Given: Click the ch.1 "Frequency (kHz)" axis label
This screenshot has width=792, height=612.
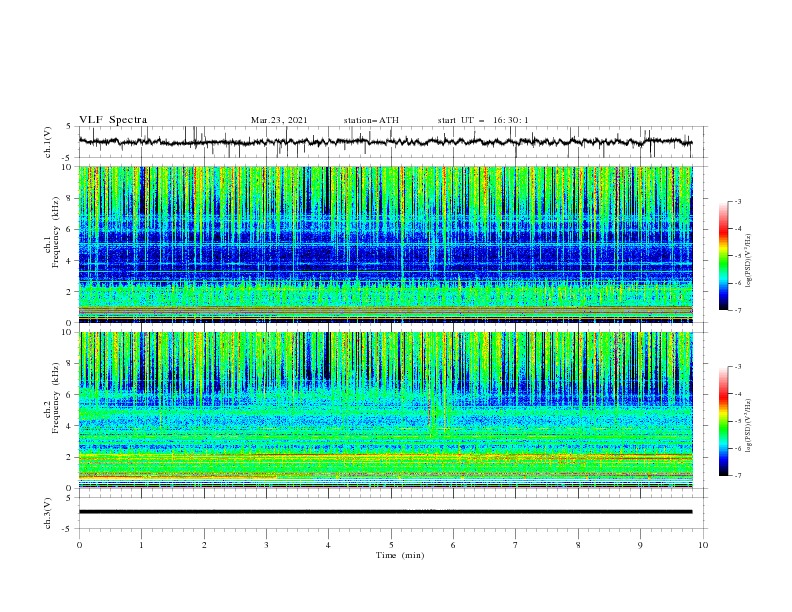Looking at the screenshot, I should click(x=56, y=233).
